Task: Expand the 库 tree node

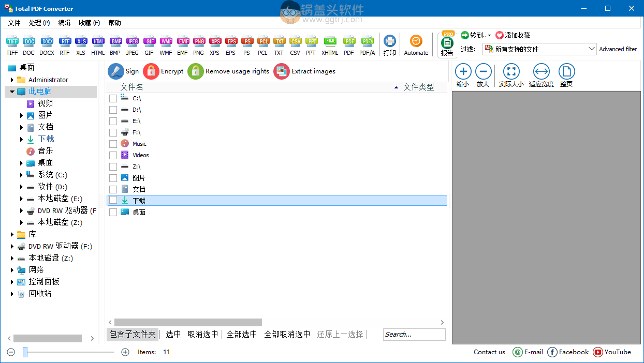Action: [12, 234]
